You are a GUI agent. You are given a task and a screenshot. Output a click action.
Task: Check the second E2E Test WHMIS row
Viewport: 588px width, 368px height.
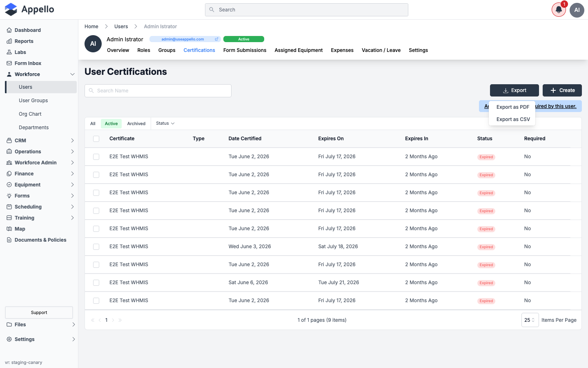(x=96, y=175)
